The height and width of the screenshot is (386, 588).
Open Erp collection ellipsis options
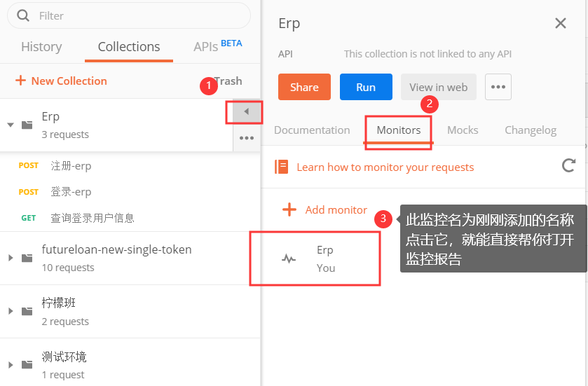point(246,138)
